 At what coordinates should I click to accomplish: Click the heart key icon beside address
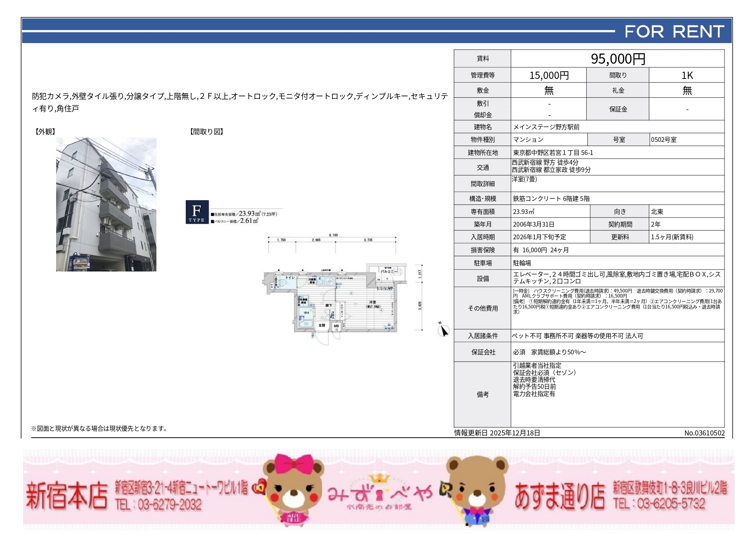259,487
